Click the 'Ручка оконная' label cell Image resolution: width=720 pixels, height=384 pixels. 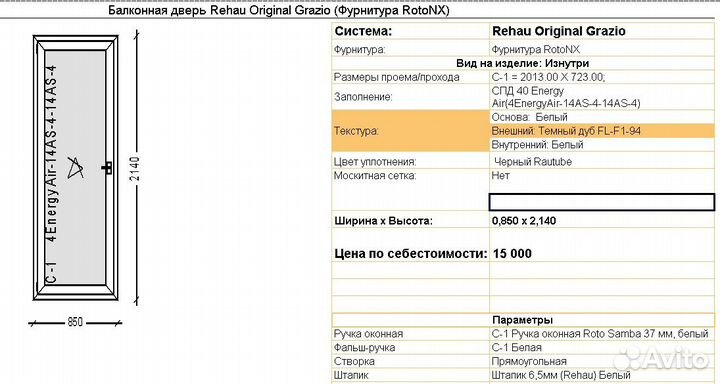click(411, 334)
